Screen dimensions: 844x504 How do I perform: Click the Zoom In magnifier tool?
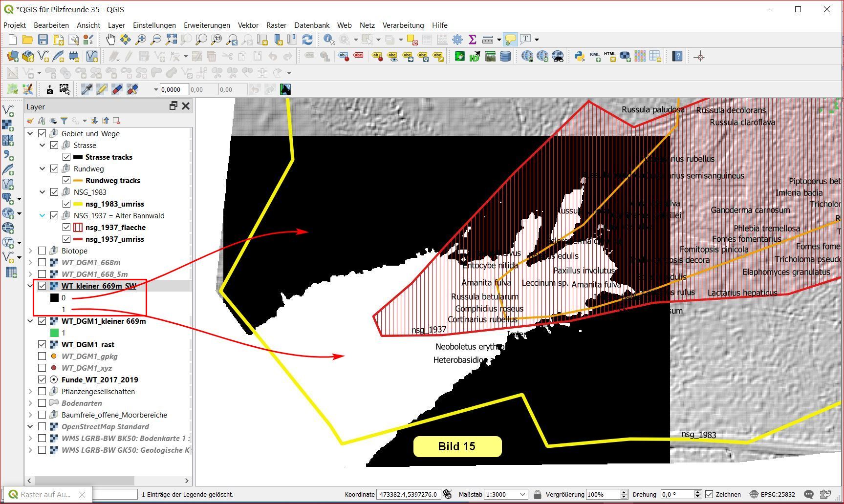pyautogui.click(x=141, y=40)
